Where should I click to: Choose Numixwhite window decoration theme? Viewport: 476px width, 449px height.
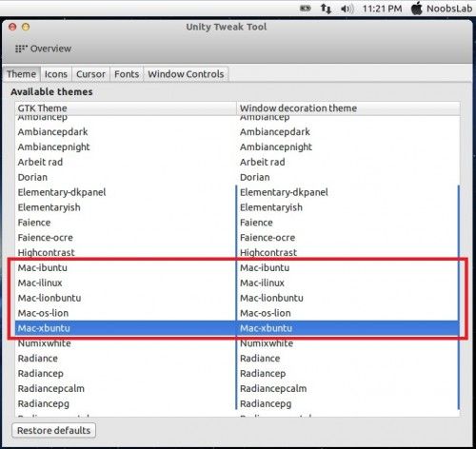click(348, 343)
